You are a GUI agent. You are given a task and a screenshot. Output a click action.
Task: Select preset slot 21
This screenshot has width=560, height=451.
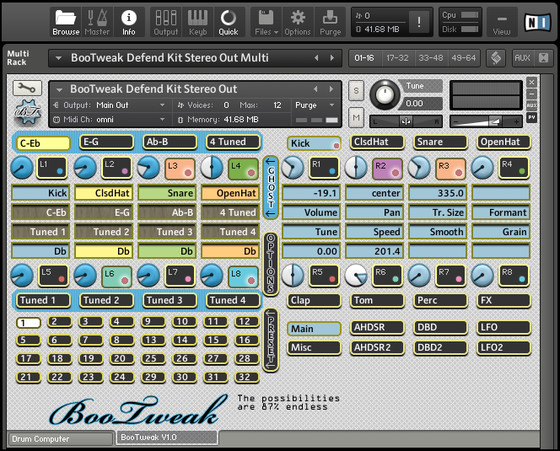29,377
